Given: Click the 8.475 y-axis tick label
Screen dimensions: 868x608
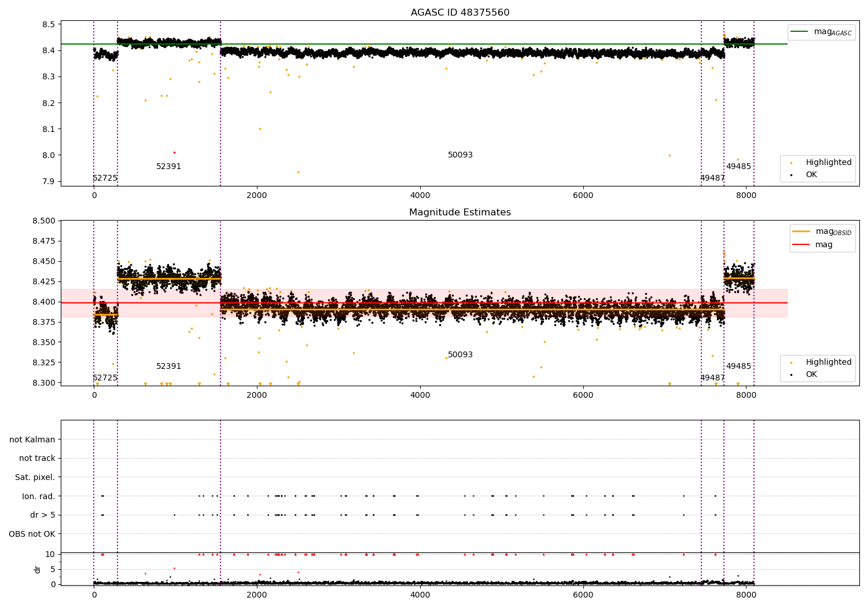Looking at the screenshot, I should pos(43,241).
